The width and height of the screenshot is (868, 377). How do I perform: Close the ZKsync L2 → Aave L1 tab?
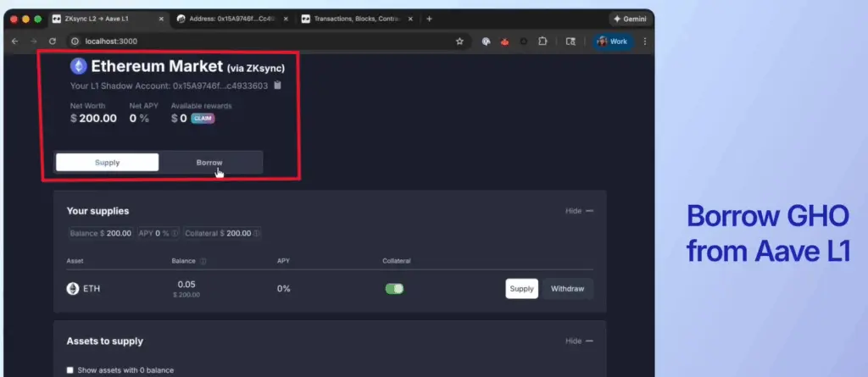tap(161, 19)
